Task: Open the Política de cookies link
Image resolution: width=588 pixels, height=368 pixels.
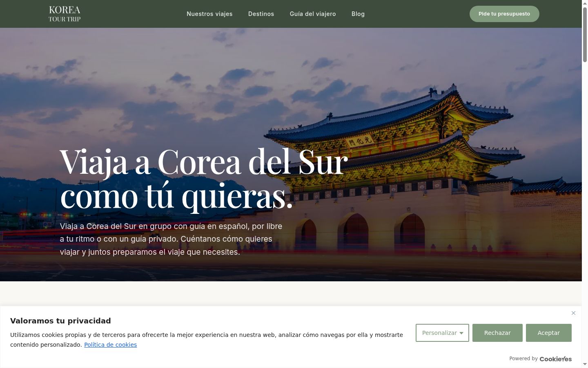Action: [110, 345]
